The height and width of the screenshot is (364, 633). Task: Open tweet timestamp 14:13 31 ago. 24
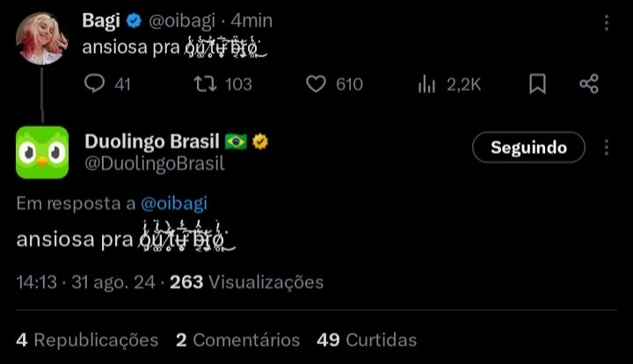tap(85, 282)
